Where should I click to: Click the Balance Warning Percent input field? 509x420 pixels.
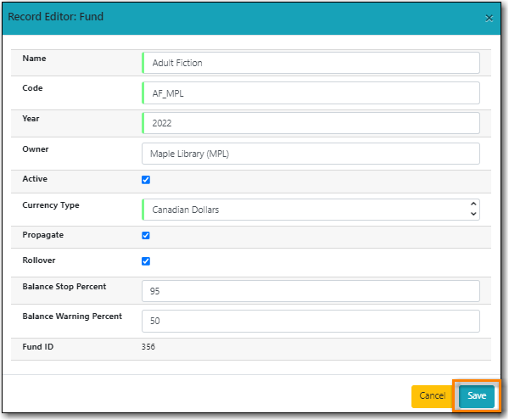[x=310, y=322]
